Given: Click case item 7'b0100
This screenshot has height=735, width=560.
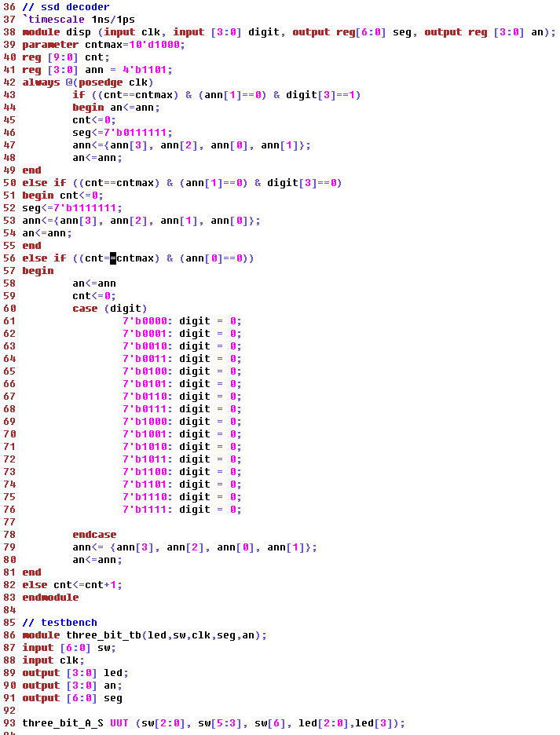Looking at the screenshot, I should 181,371.
